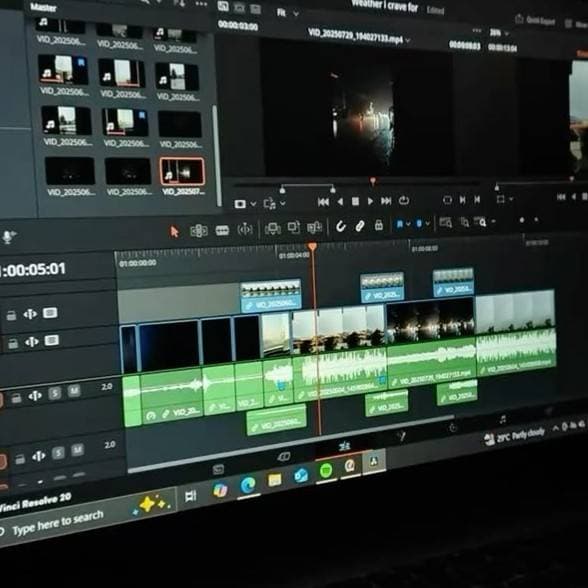Click the Position Lock padlock icon
The image size is (588, 588).
pyautogui.click(x=379, y=225)
